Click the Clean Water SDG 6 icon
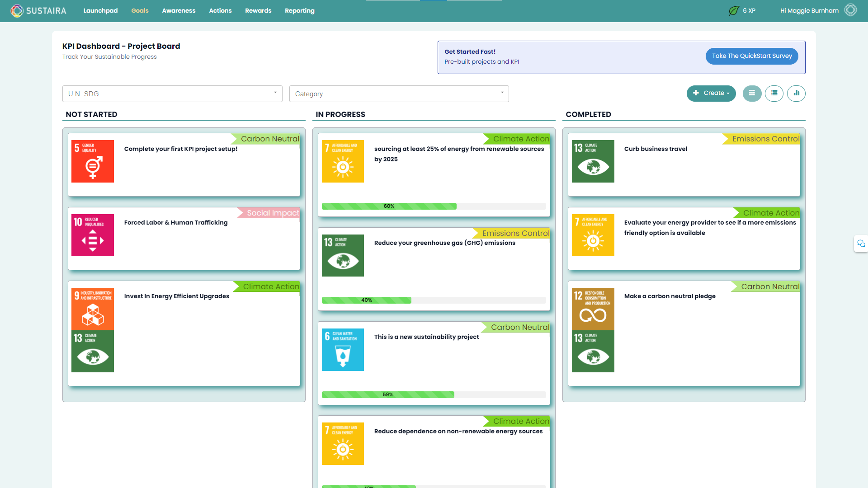This screenshot has height=488, width=868. pyautogui.click(x=343, y=350)
